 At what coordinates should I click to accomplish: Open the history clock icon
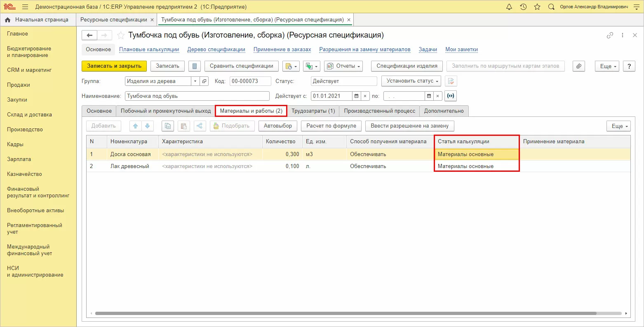(x=523, y=7)
